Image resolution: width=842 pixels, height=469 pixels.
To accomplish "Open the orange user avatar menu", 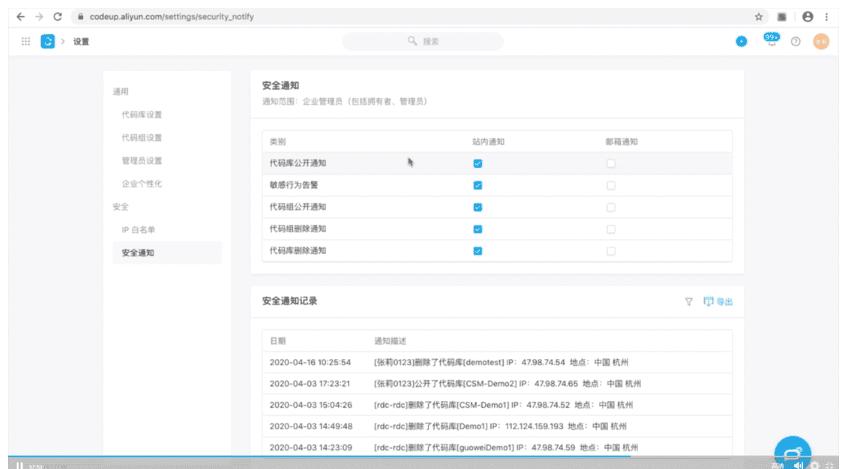I will coord(821,41).
